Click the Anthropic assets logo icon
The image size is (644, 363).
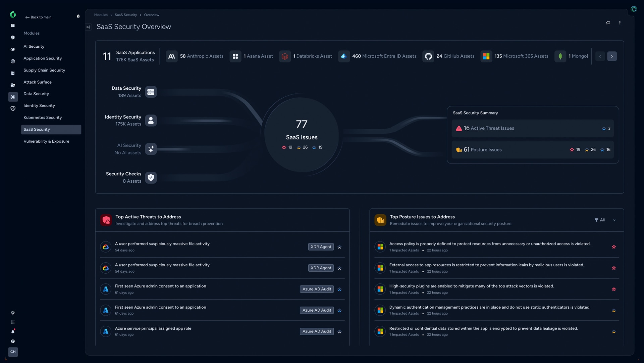pyautogui.click(x=171, y=56)
